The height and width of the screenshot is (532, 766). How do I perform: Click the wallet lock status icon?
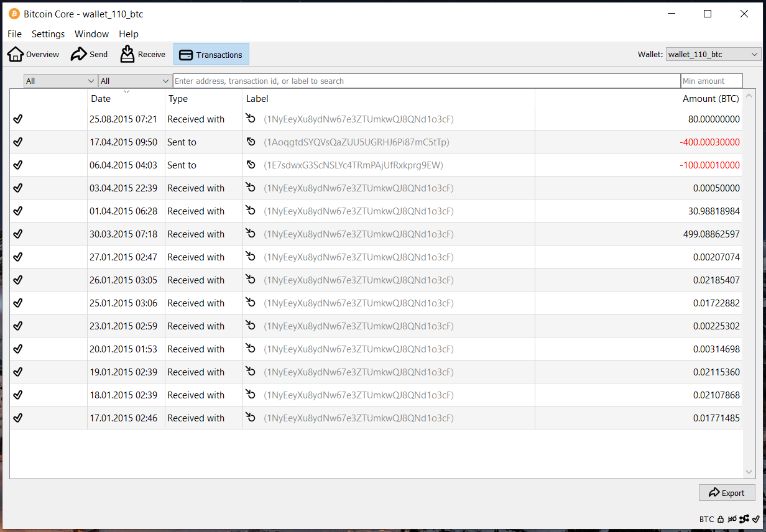[x=721, y=519]
